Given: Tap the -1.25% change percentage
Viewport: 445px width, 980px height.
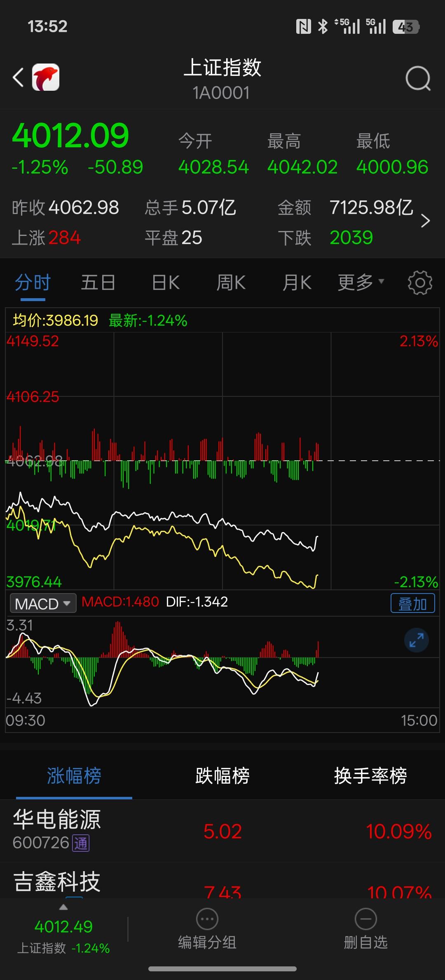Looking at the screenshot, I should tap(40, 167).
